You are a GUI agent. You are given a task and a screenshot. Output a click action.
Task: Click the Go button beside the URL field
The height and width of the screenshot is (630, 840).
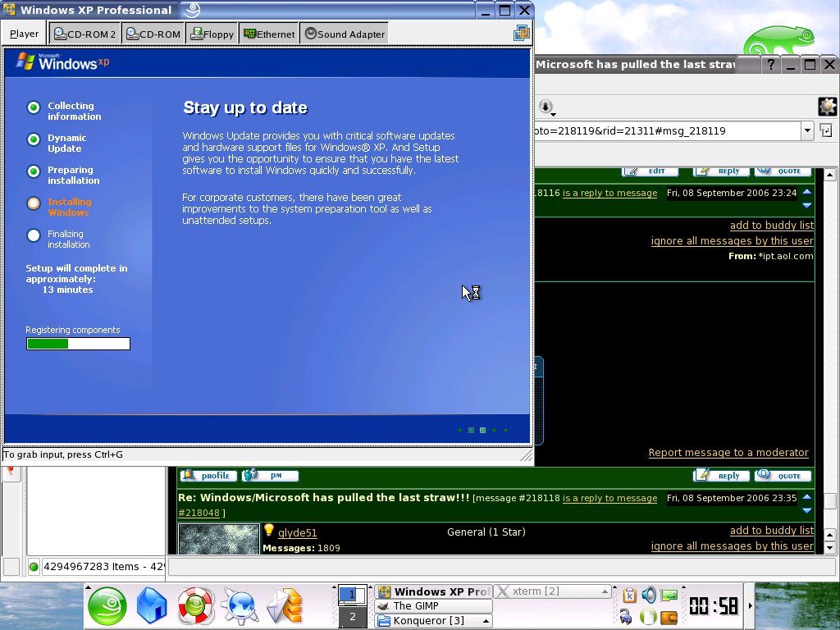(826, 130)
